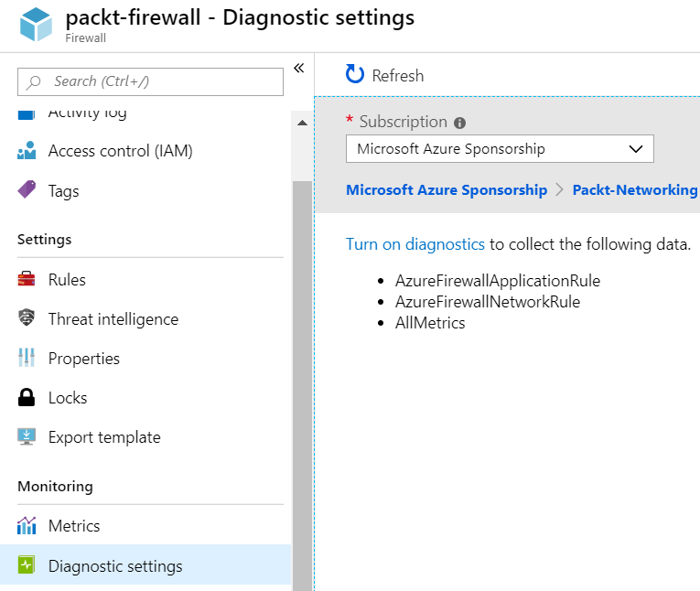This screenshot has width=700, height=591.
Task: Click the Properties sliders icon
Action: click(27, 359)
